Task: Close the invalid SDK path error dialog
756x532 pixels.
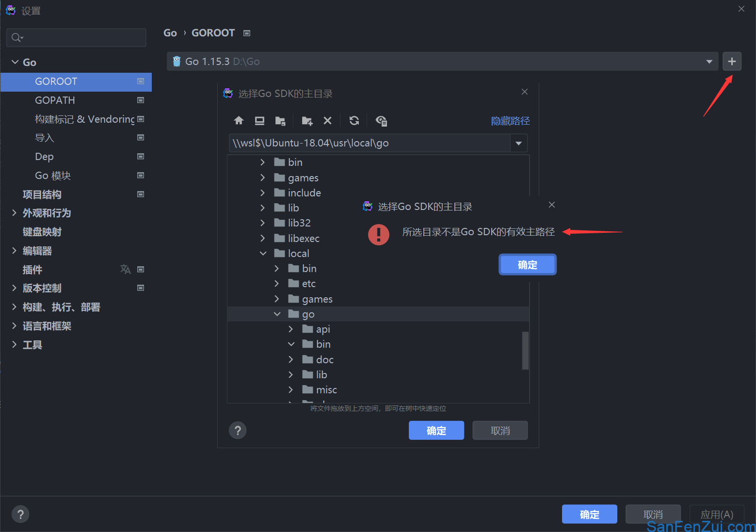Action: click(x=552, y=205)
